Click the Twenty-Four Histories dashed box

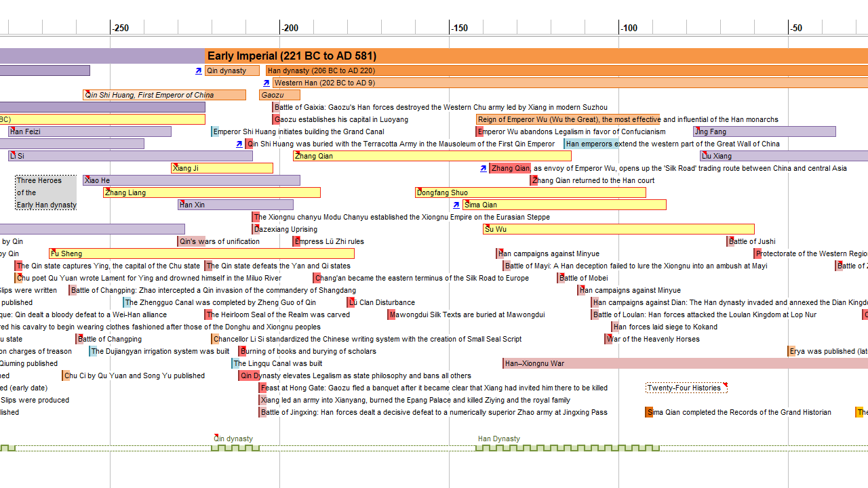[686, 388]
